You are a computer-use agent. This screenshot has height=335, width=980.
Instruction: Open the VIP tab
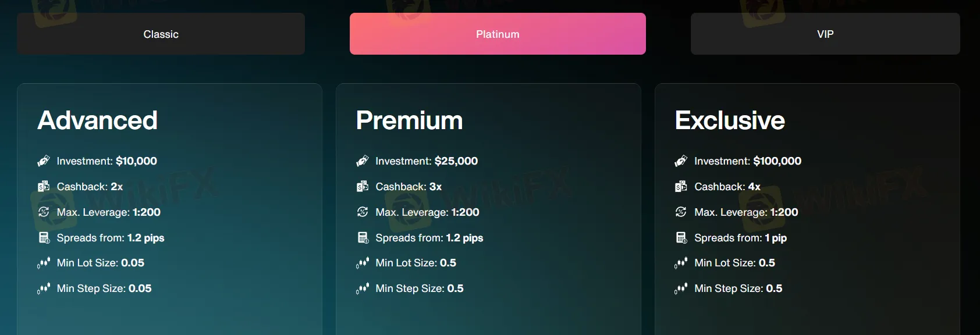point(825,34)
